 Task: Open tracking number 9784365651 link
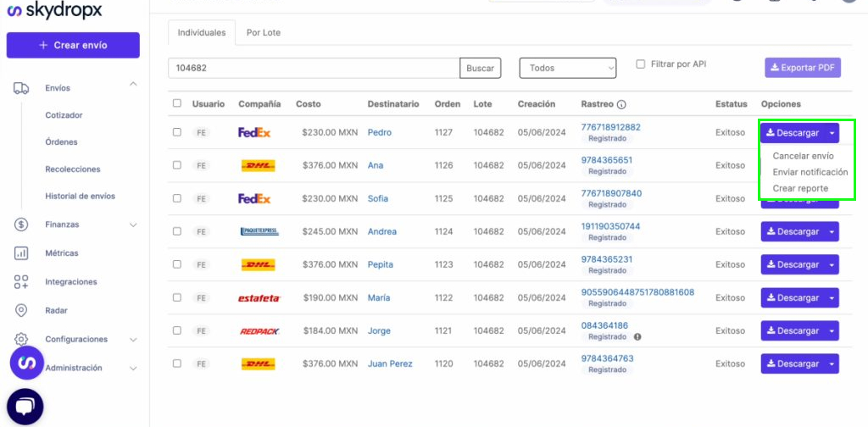click(606, 160)
